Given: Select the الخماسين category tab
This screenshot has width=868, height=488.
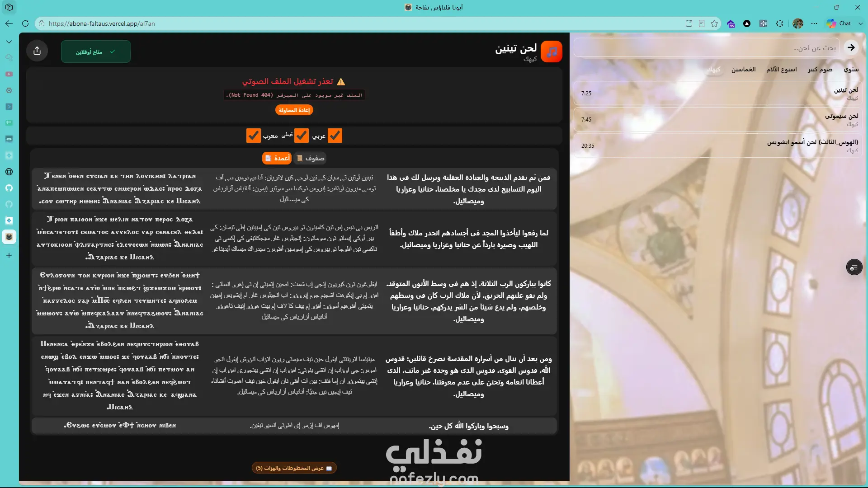Looking at the screenshot, I should tap(744, 70).
